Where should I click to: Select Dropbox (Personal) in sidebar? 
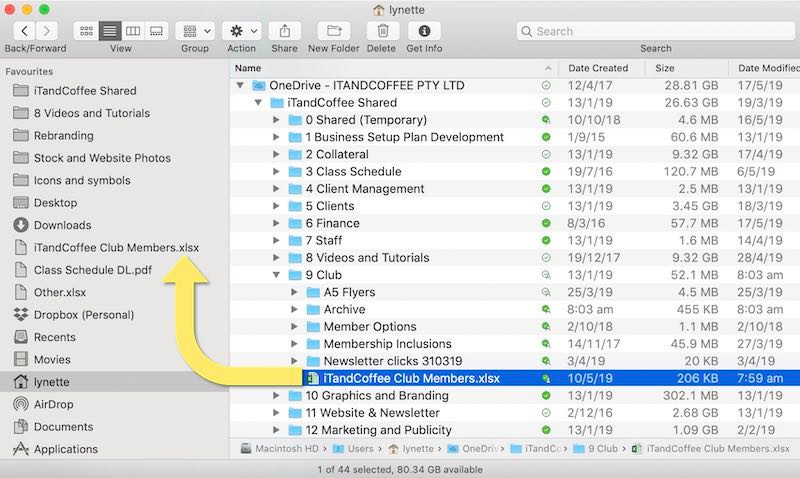tap(84, 315)
